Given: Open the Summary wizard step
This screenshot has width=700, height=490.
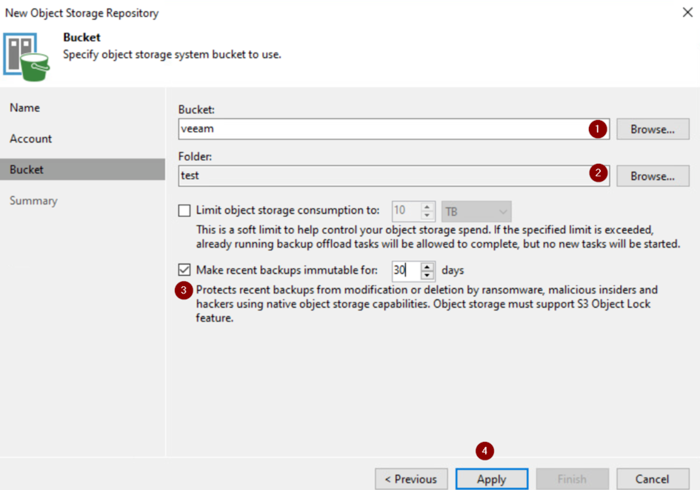Looking at the screenshot, I should [x=33, y=201].
